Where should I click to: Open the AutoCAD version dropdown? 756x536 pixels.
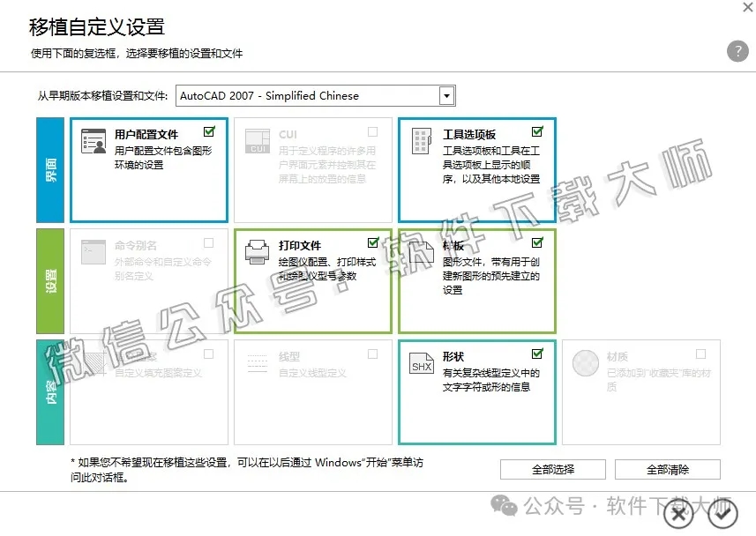(x=447, y=95)
